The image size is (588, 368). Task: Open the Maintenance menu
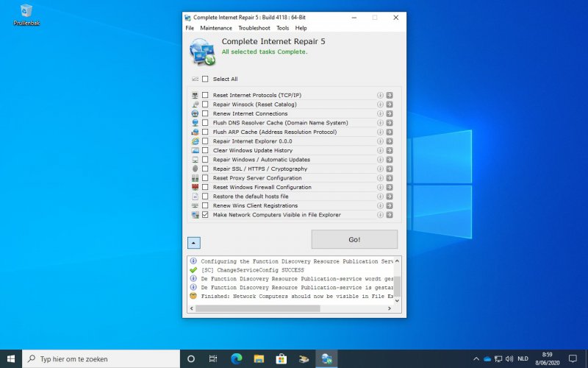point(216,28)
